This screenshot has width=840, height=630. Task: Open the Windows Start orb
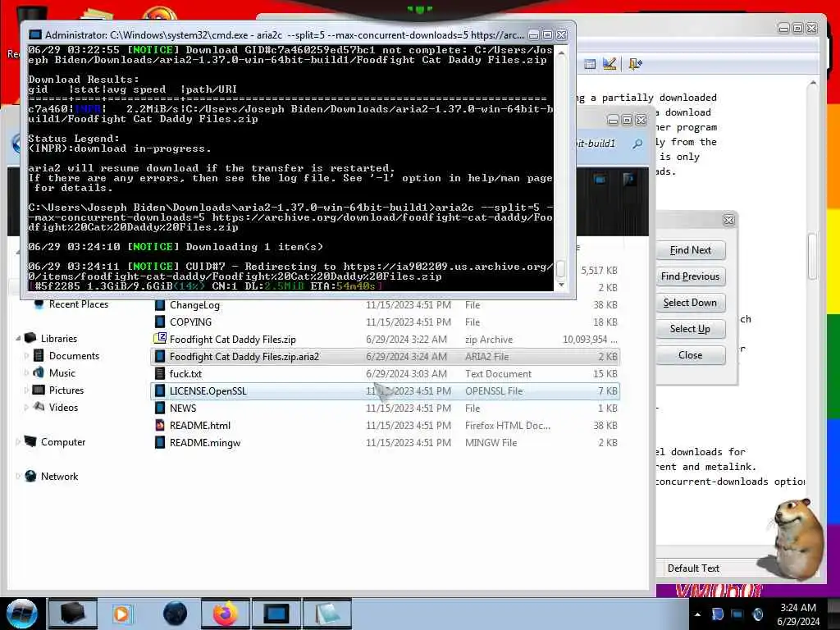pyautogui.click(x=21, y=614)
